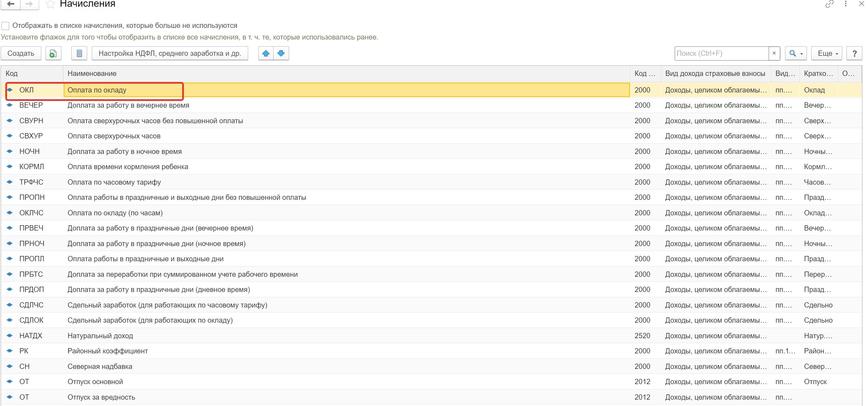Clear the search field with the x
868x406 pixels.
[x=774, y=53]
